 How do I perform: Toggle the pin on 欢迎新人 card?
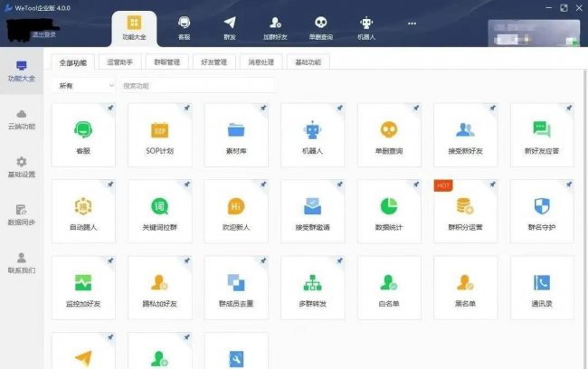click(x=263, y=184)
